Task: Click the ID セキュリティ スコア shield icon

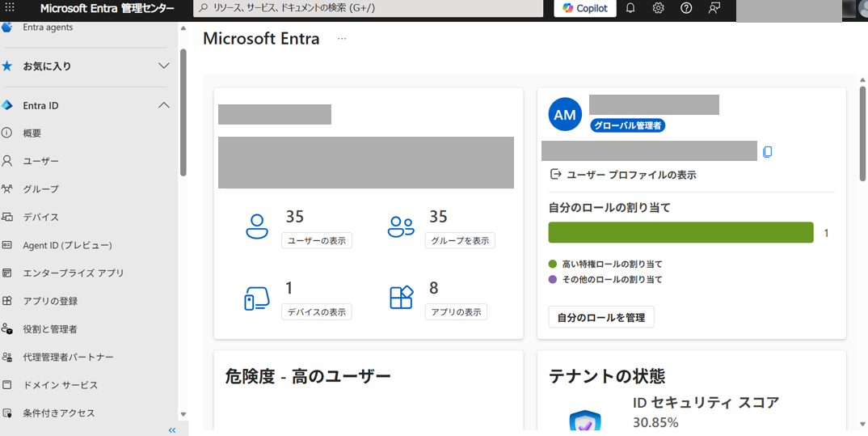Action: coord(585,421)
